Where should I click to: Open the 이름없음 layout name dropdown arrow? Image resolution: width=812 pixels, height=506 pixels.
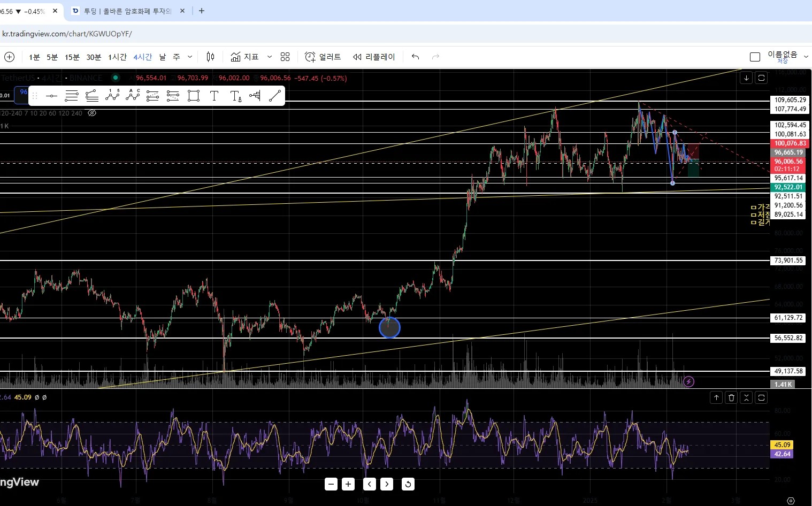(x=806, y=57)
